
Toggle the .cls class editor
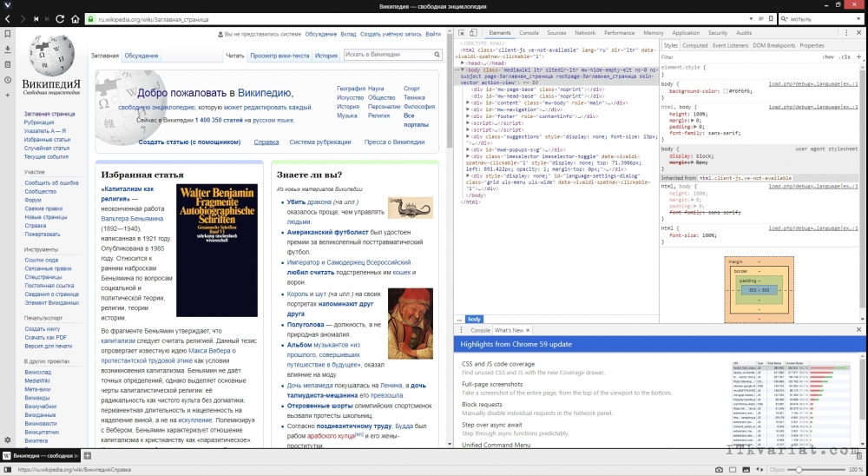tap(845, 56)
